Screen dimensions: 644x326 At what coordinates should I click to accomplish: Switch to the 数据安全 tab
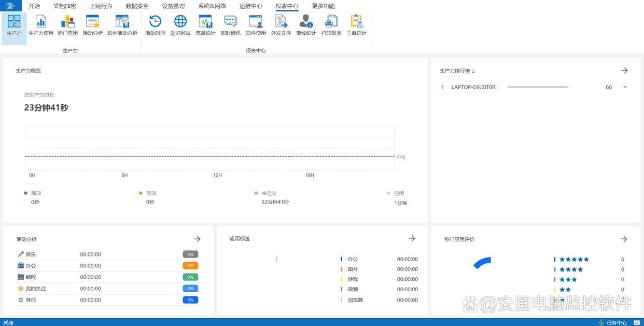(137, 6)
